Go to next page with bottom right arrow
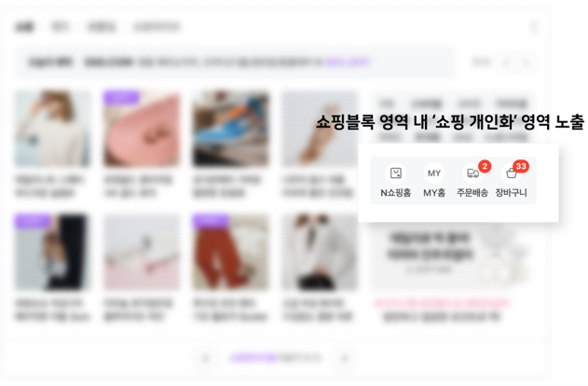The height and width of the screenshot is (386, 588). [345, 359]
